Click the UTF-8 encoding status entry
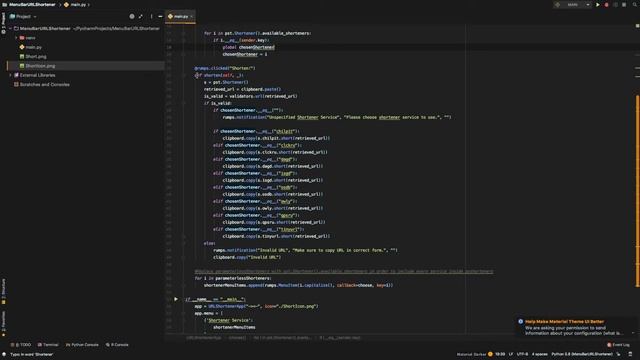Screen dimensions: 640x360 tap(522, 354)
